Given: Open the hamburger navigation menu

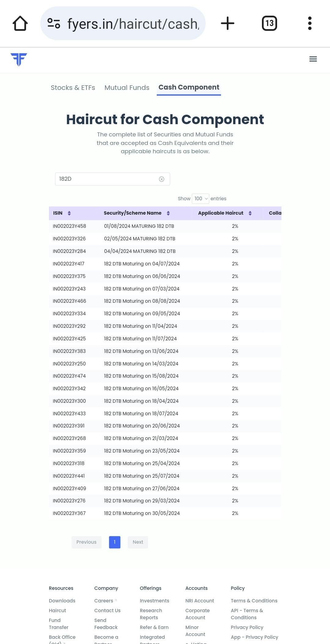Looking at the screenshot, I should pos(313,59).
